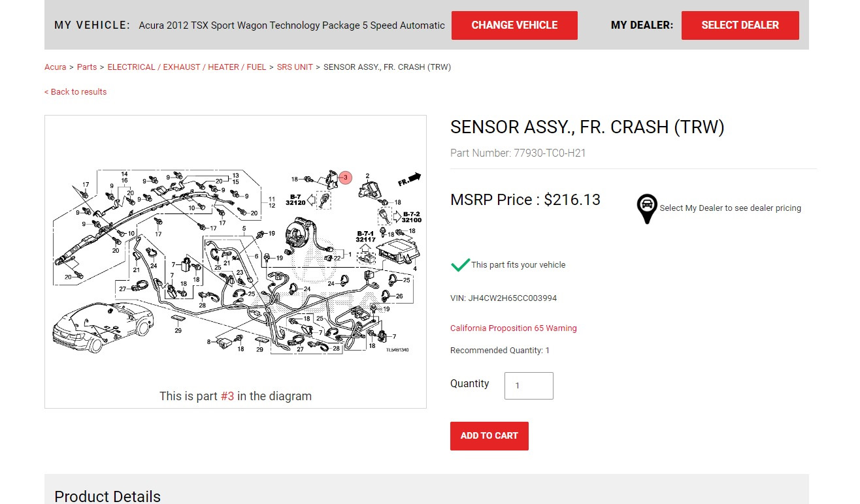Open the SRS UNIT breadcrumb link

[x=295, y=67]
